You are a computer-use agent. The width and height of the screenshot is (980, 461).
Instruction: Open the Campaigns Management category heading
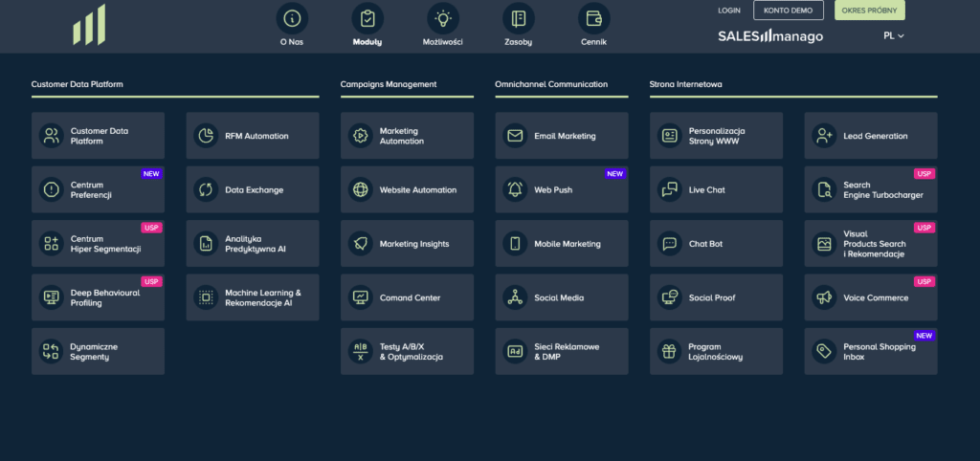pos(389,84)
